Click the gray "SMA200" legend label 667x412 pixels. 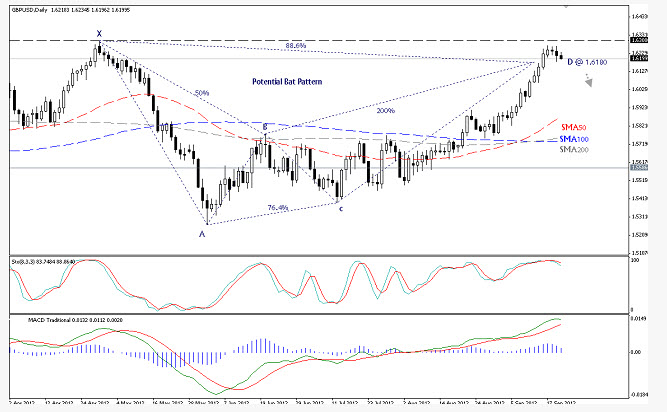(574, 149)
